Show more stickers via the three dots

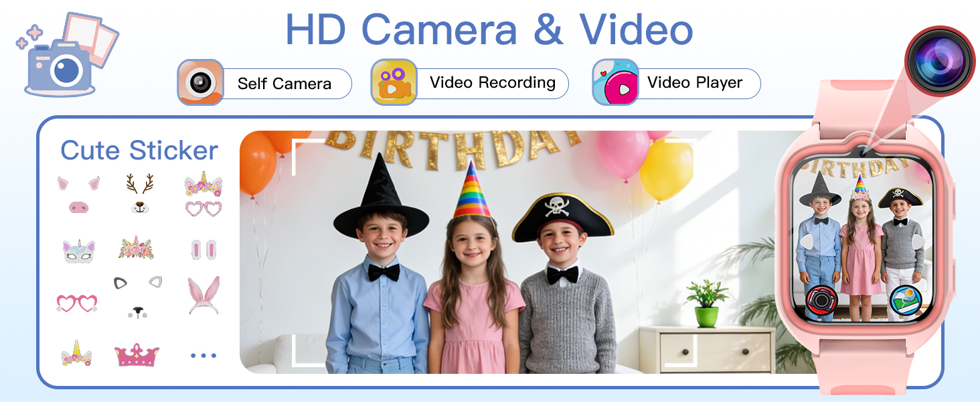(x=203, y=356)
